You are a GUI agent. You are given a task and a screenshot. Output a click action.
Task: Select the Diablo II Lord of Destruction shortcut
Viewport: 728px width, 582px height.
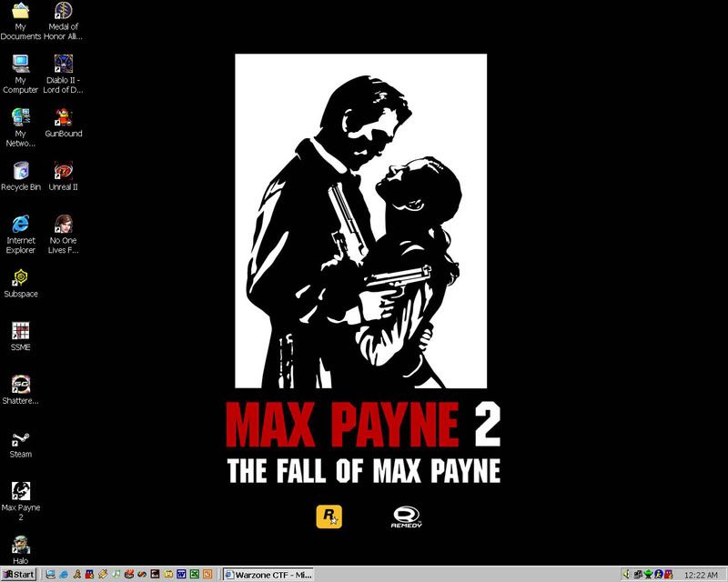point(63,75)
